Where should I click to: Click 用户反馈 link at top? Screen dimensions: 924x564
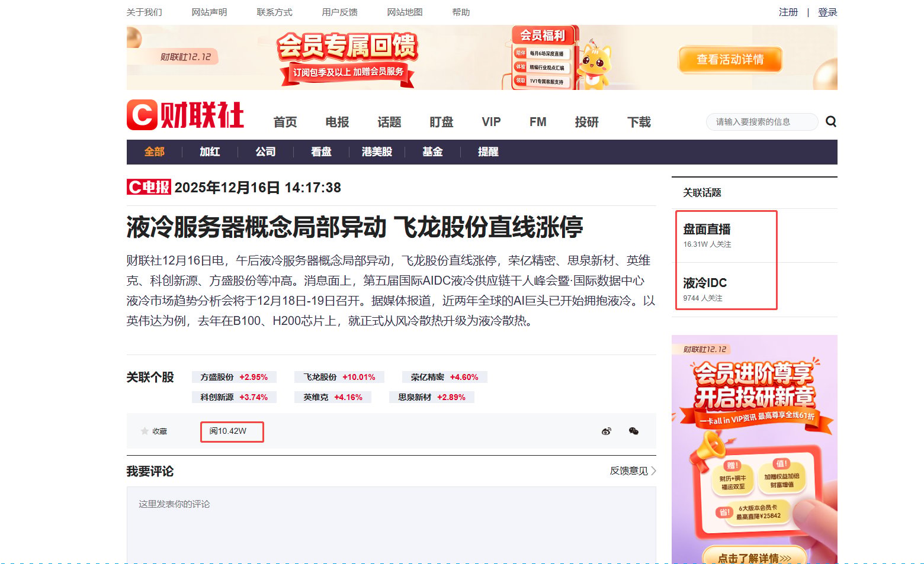pos(339,12)
